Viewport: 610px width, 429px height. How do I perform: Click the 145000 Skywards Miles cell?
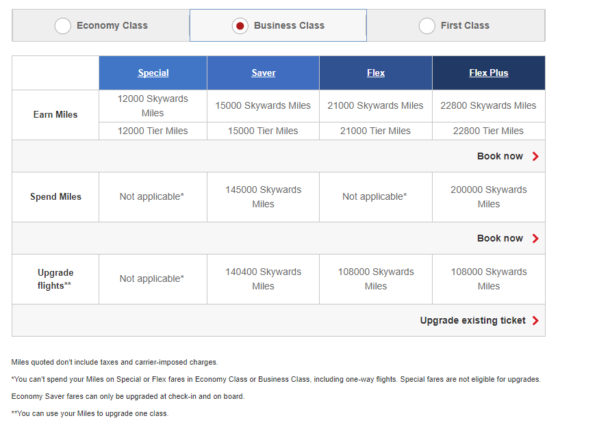point(263,197)
